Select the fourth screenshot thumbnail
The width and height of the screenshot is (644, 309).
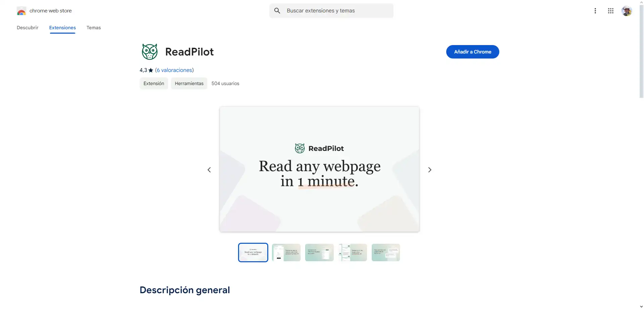[353, 253]
